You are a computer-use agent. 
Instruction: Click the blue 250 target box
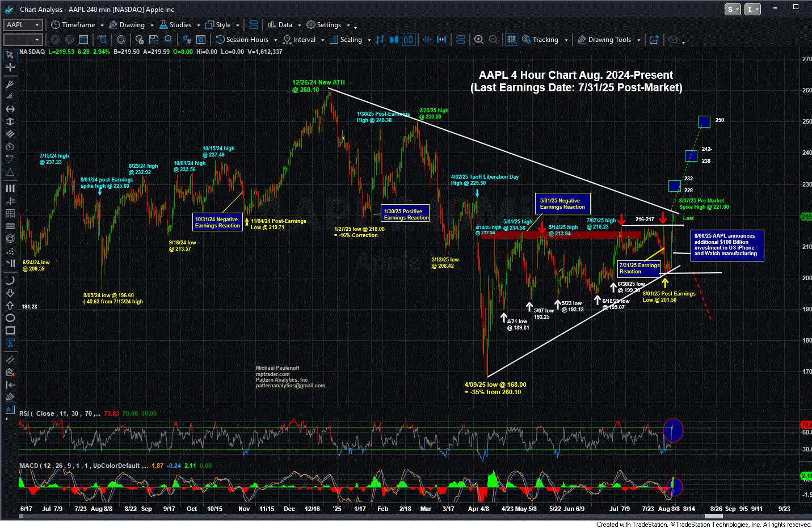point(704,121)
